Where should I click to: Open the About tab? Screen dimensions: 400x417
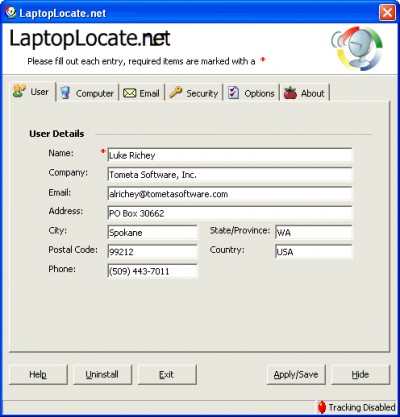point(305,93)
